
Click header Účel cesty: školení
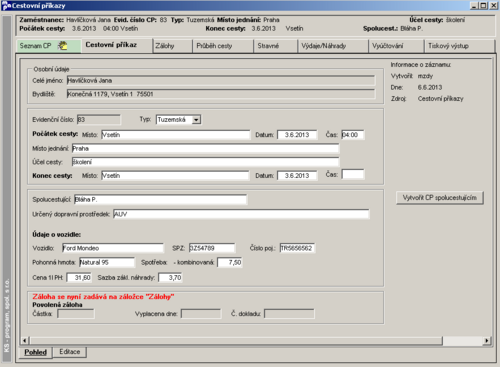[x=437, y=20]
